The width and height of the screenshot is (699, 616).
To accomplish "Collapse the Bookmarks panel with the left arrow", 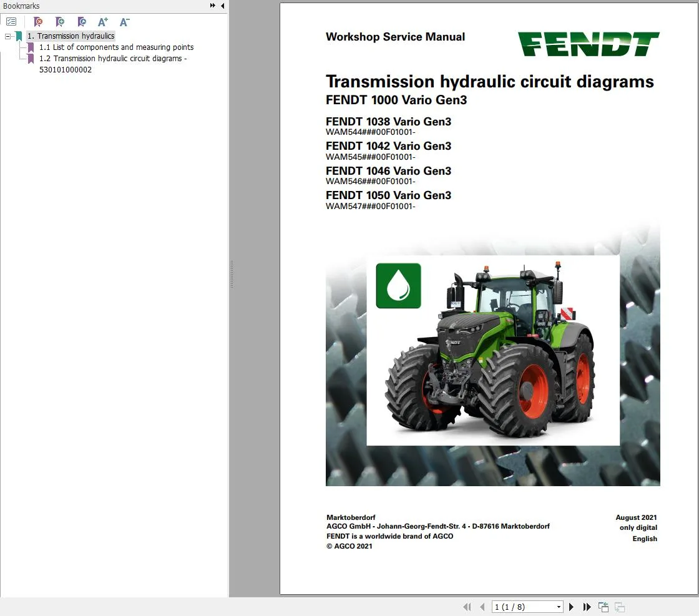I will click(222, 6).
